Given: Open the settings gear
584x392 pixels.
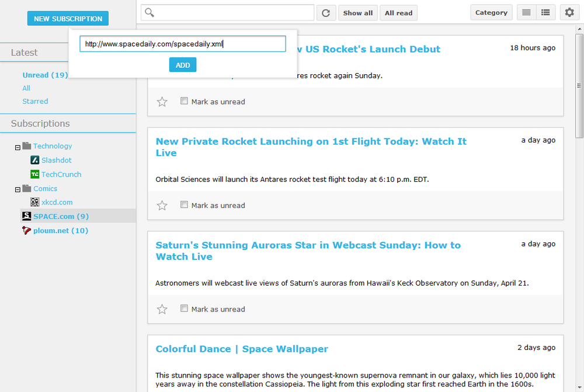Looking at the screenshot, I should 569,12.
